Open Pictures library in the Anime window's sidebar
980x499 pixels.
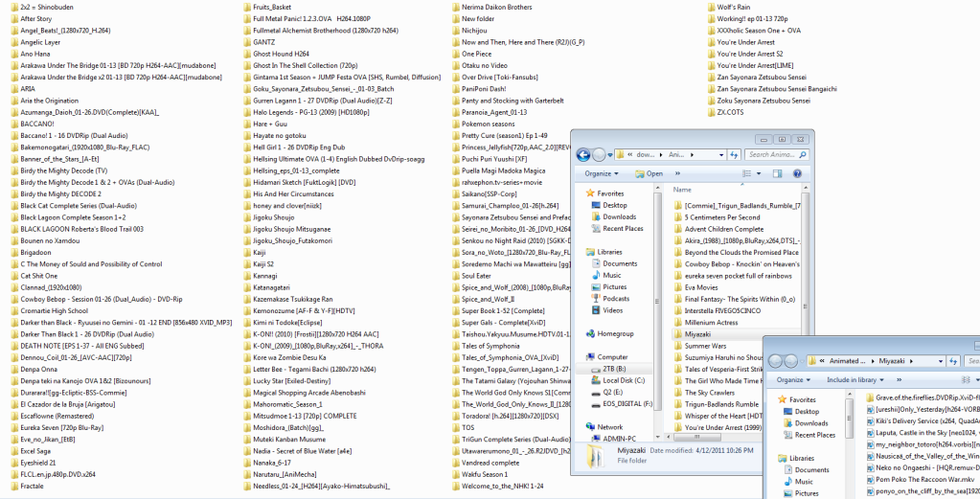[x=608, y=287]
